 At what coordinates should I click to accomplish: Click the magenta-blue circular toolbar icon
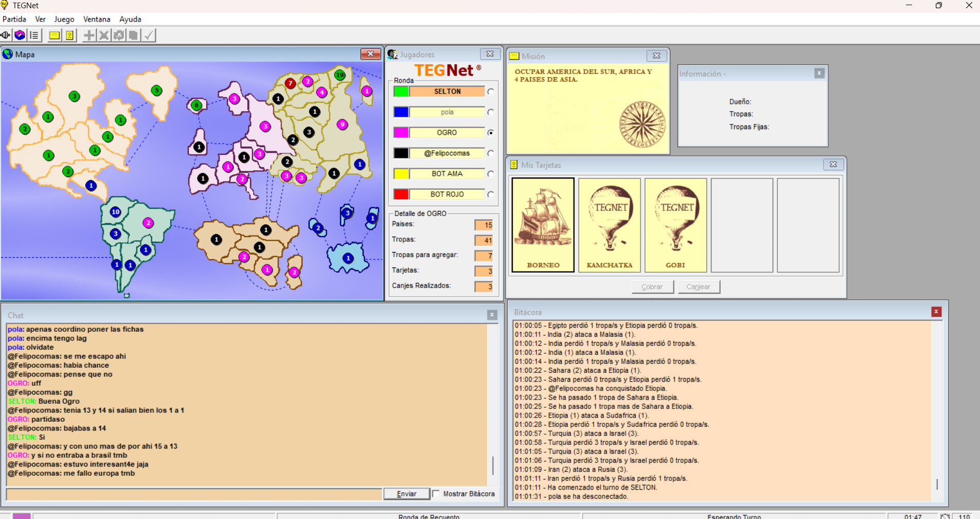coord(20,35)
